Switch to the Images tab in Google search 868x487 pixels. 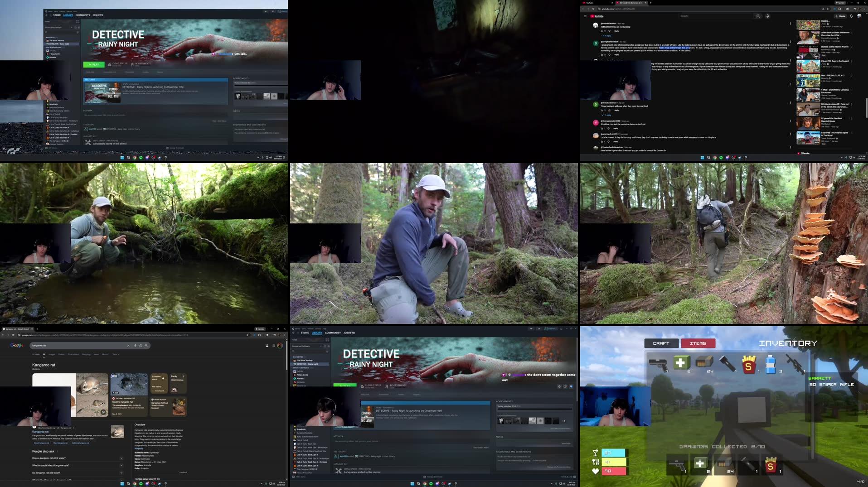52,354
